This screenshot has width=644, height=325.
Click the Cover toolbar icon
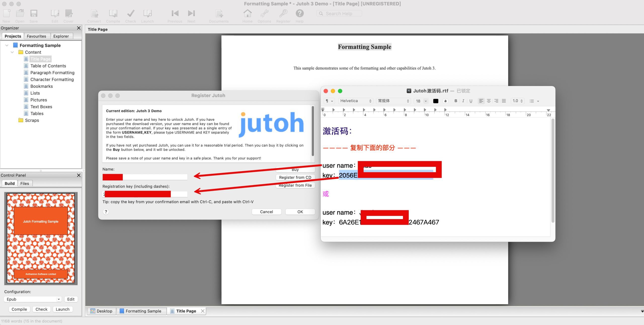coord(68,14)
